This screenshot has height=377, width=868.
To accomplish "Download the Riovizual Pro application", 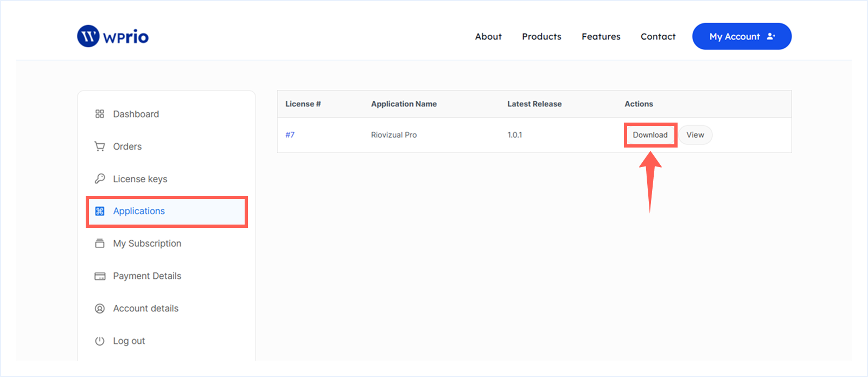I will click(x=650, y=135).
